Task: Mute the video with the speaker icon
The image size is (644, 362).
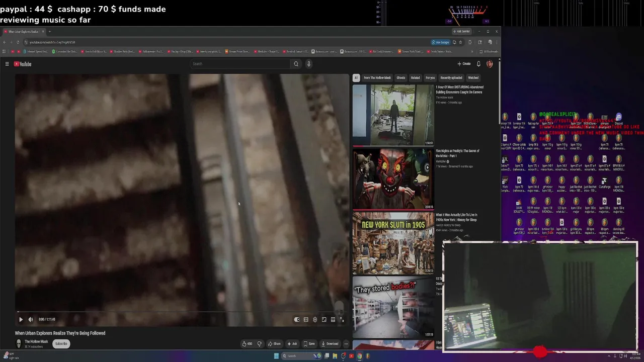Action: pos(31,319)
